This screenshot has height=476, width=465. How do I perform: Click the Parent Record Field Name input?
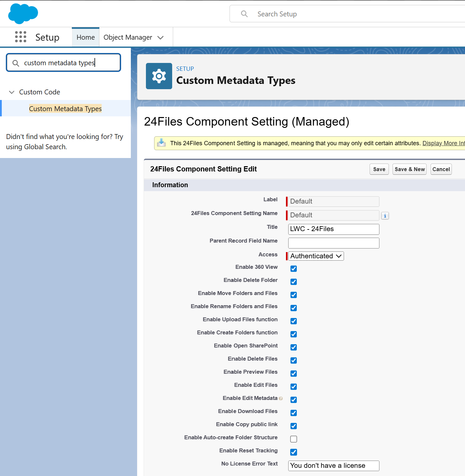334,243
